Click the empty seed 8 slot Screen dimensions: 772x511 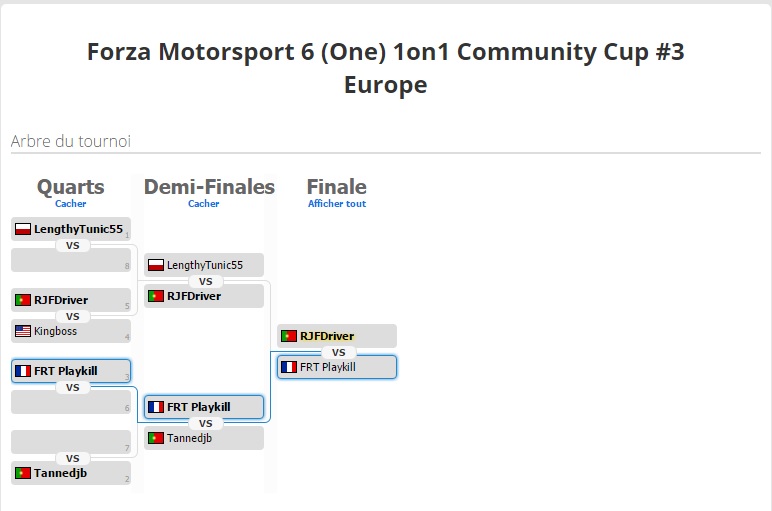pos(71,260)
